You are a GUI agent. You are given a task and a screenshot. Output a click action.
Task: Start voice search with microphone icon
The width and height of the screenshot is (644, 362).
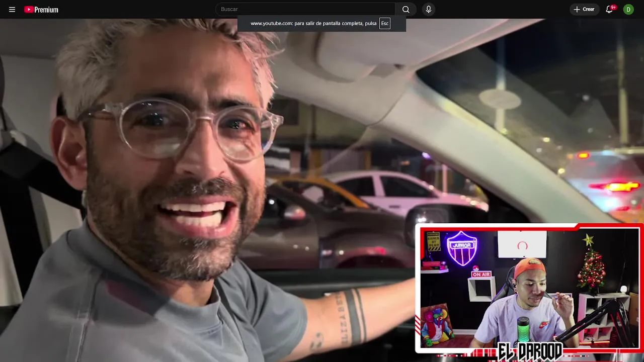pos(429,9)
